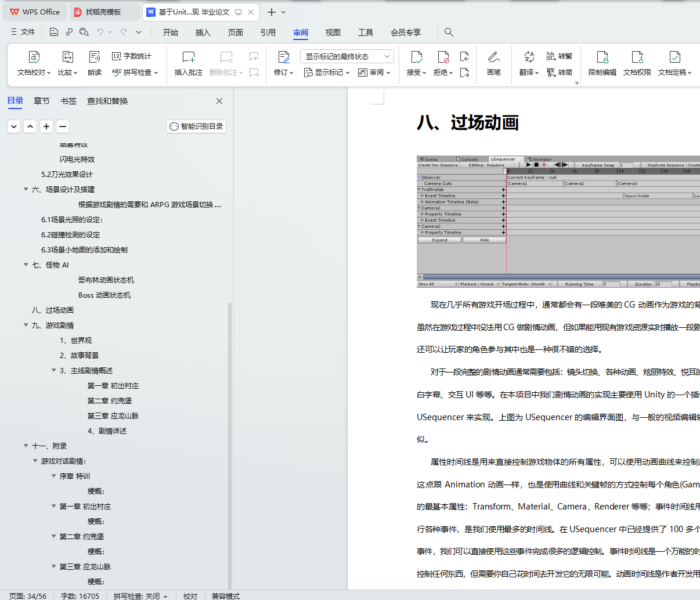Switch to the 插入 ribbon tab
The image size is (700, 600).
pos(203,32)
